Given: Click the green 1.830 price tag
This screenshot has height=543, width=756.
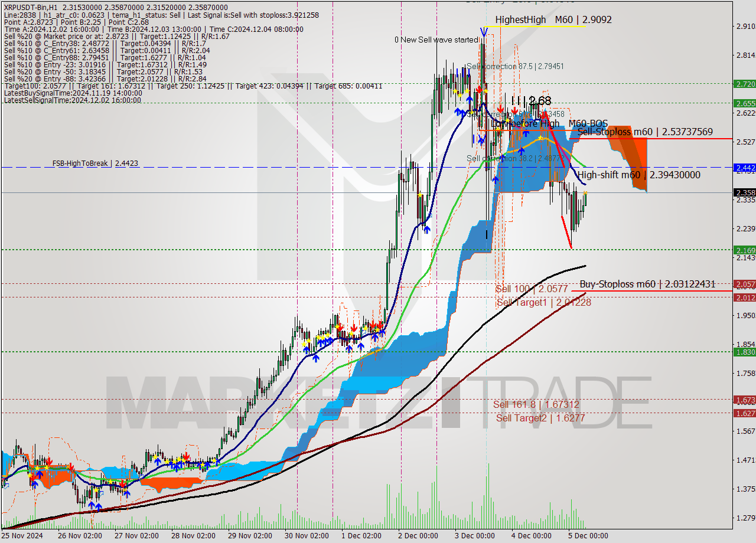Looking at the screenshot, I should [x=745, y=352].
